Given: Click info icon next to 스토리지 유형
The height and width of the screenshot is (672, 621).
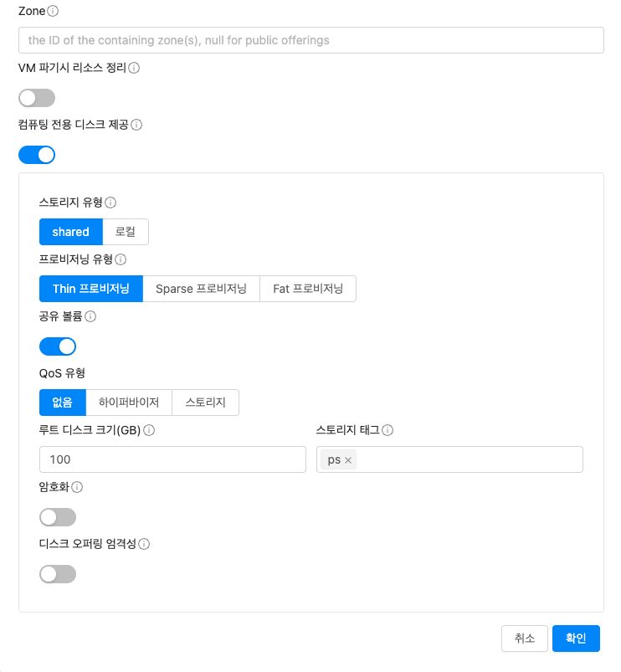Looking at the screenshot, I should pos(110,203).
